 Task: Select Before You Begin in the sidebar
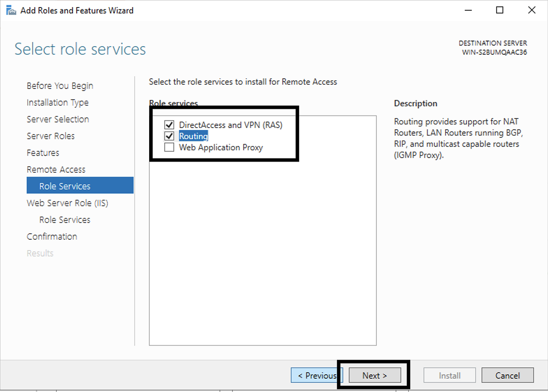[59, 85]
